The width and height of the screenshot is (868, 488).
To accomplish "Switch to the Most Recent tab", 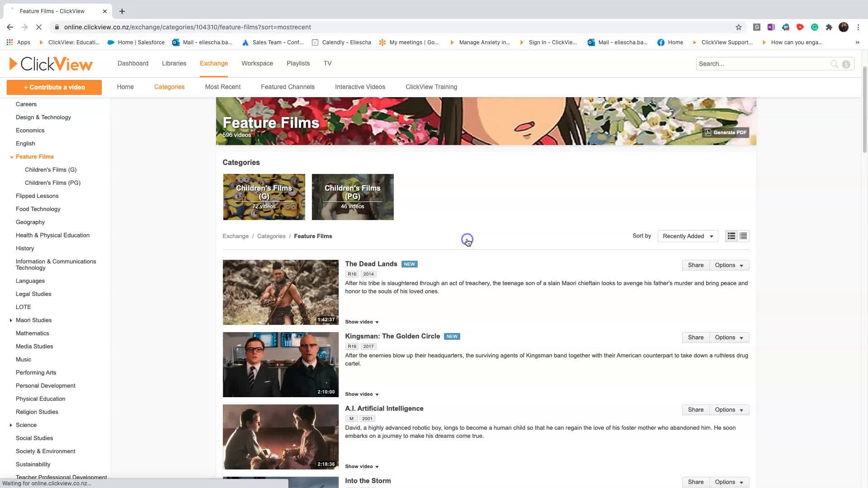I will [223, 87].
